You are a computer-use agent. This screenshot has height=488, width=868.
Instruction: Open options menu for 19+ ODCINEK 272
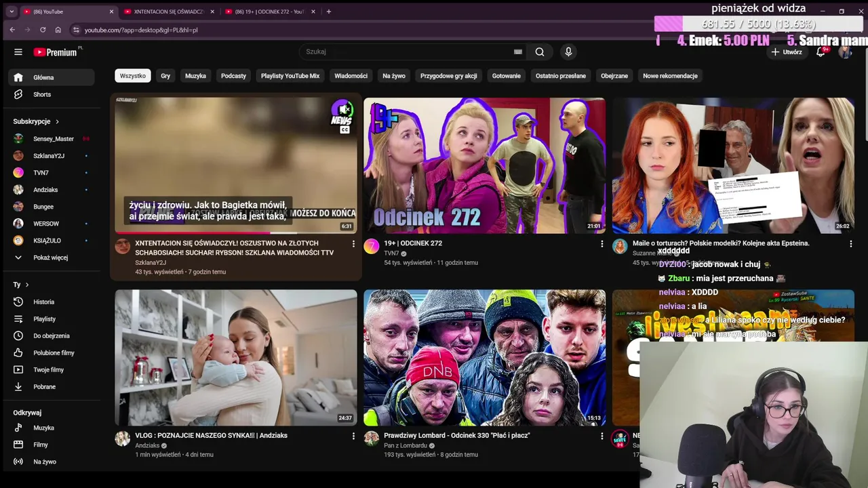tap(601, 243)
